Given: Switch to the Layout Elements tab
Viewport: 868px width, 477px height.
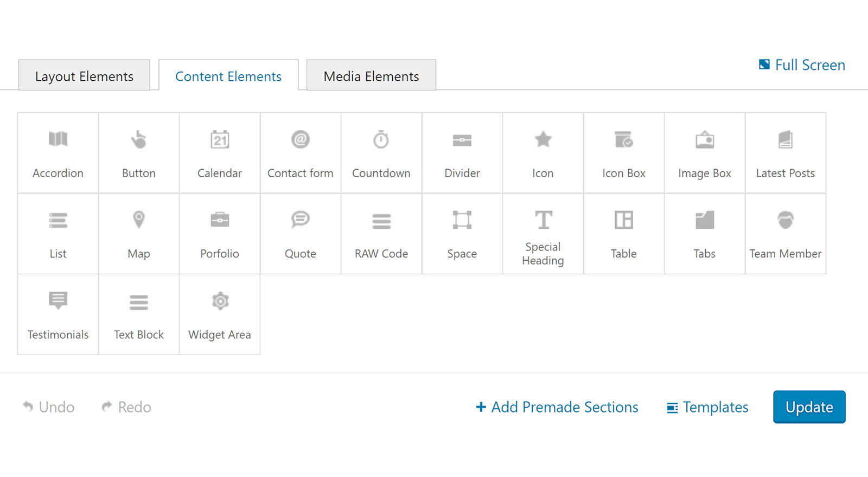Looking at the screenshot, I should pos(84,76).
